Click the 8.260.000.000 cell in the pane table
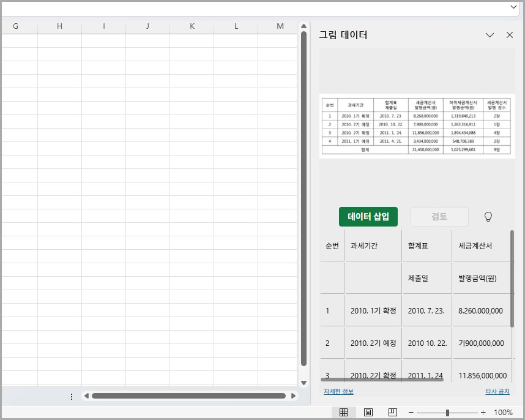The width and height of the screenshot is (525, 420). click(482, 310)
